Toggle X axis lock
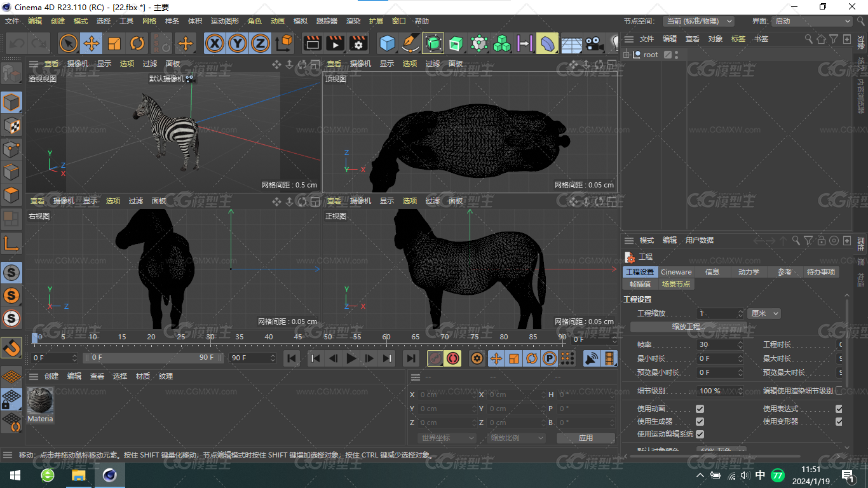Viewport: 868px width, 488px height. (215, 43)
